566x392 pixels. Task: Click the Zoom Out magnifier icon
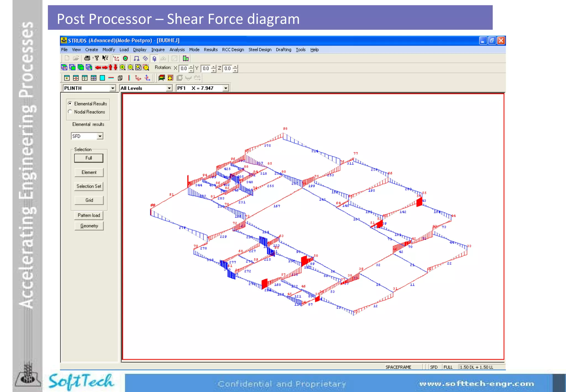point(130,67)
